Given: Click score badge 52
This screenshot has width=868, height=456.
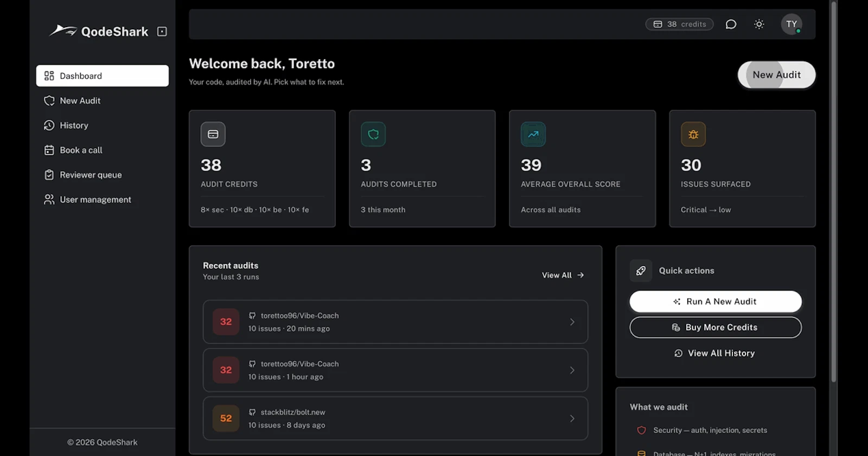Looking at the screenshot, I should click(226, 419).
